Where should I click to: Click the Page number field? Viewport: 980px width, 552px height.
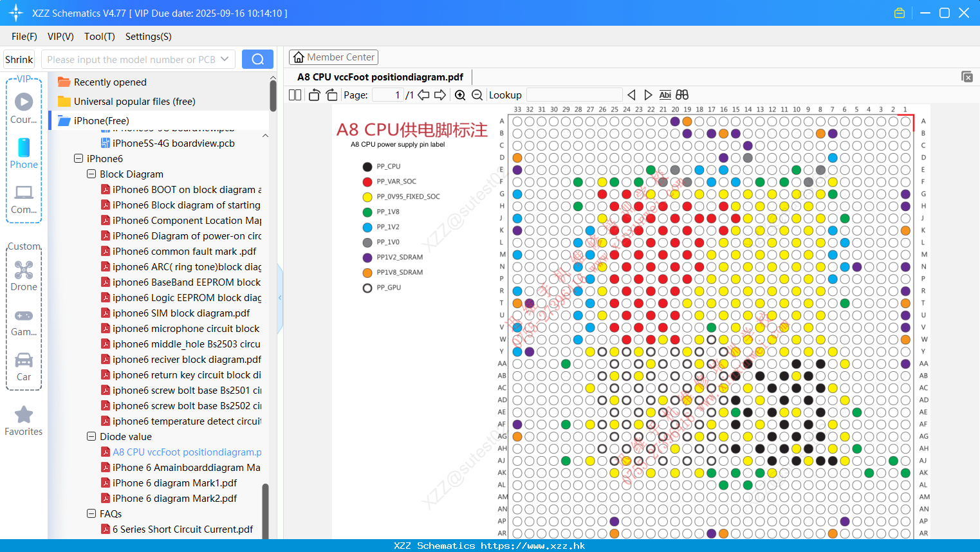(x=387, y=95)
